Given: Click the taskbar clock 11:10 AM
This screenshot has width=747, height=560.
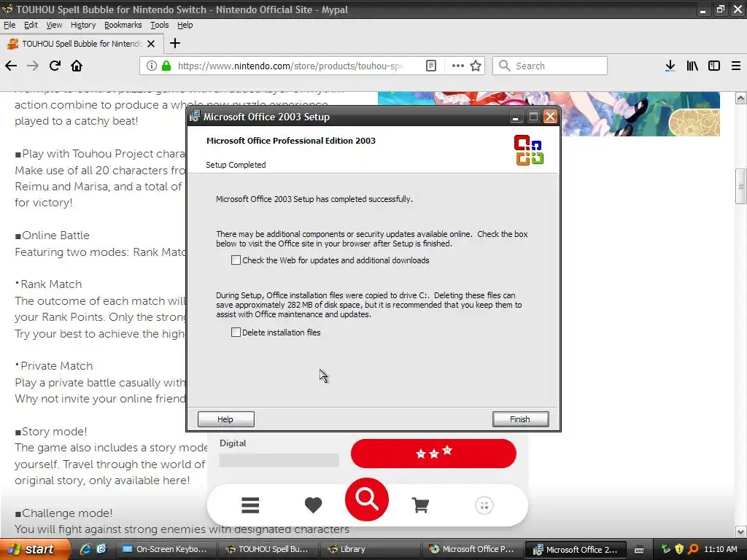Looking at the screenshot, I should (720, 549).
